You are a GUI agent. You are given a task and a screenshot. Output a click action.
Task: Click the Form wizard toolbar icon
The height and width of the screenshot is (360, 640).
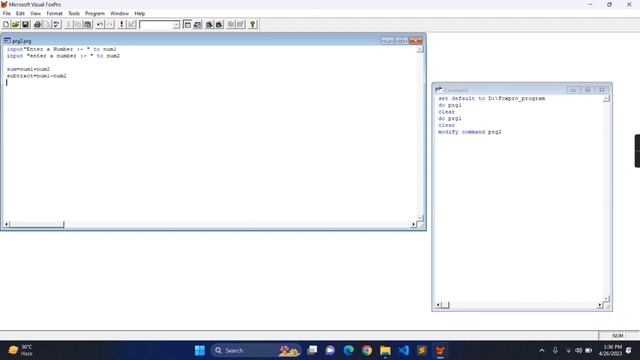point(209,24)
